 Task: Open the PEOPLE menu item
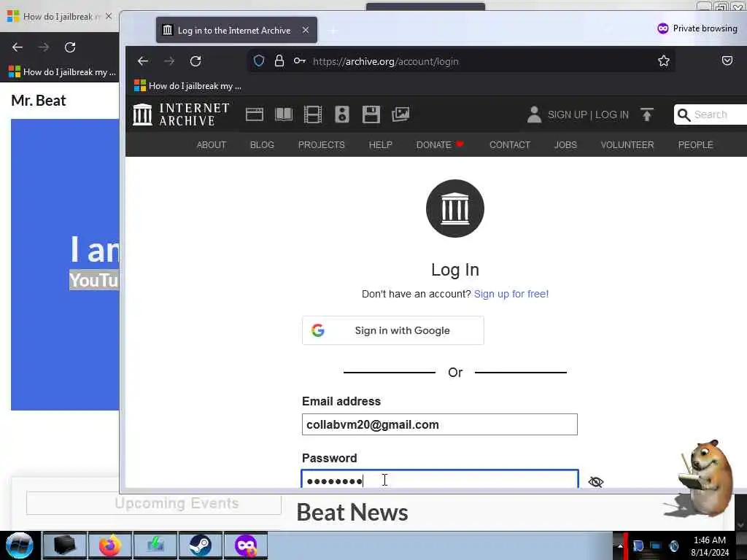(695, 145)
